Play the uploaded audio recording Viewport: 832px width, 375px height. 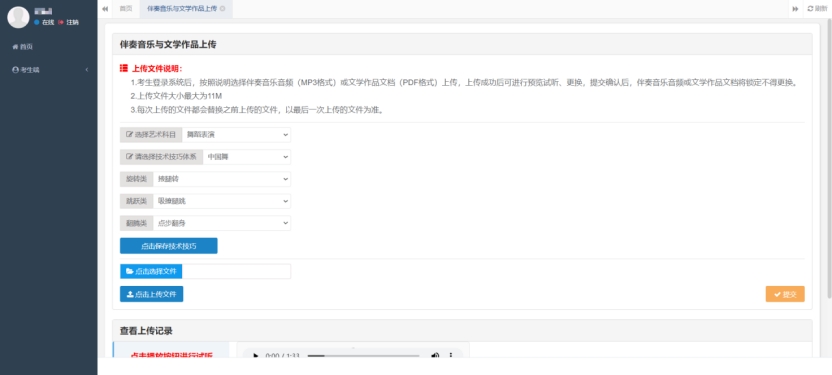click(x=255, y=355)
